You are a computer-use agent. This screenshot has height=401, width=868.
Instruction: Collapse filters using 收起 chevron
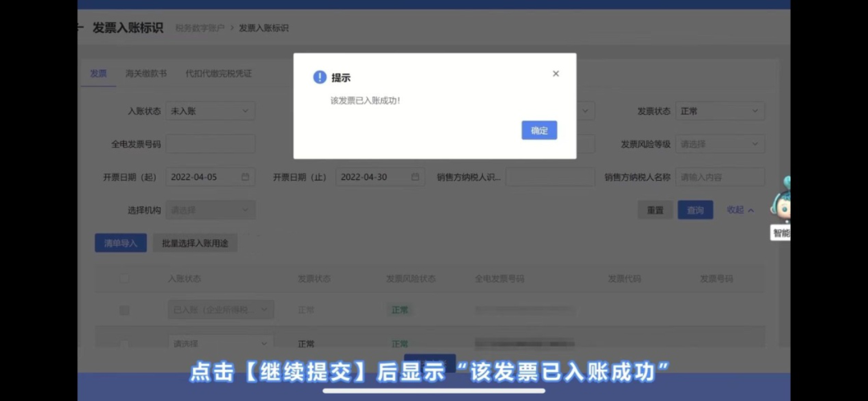click(x=751, y=211)
